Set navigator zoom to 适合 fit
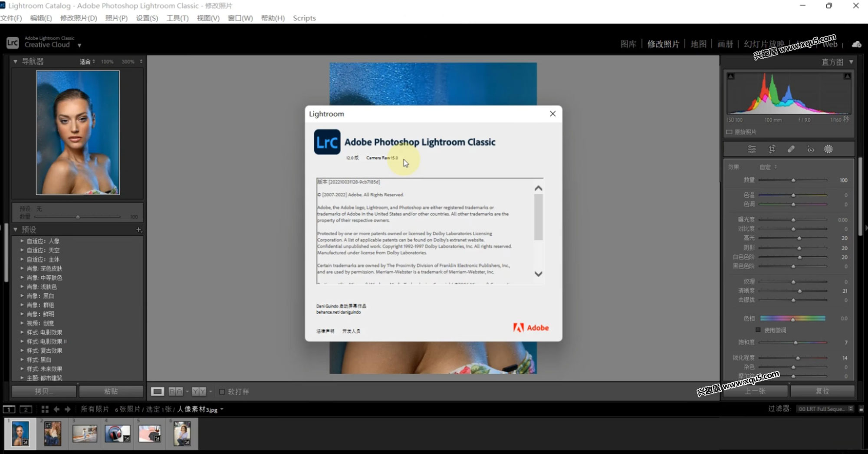The width and height of the screenshot is (868, 454). [x=85, y=62]
